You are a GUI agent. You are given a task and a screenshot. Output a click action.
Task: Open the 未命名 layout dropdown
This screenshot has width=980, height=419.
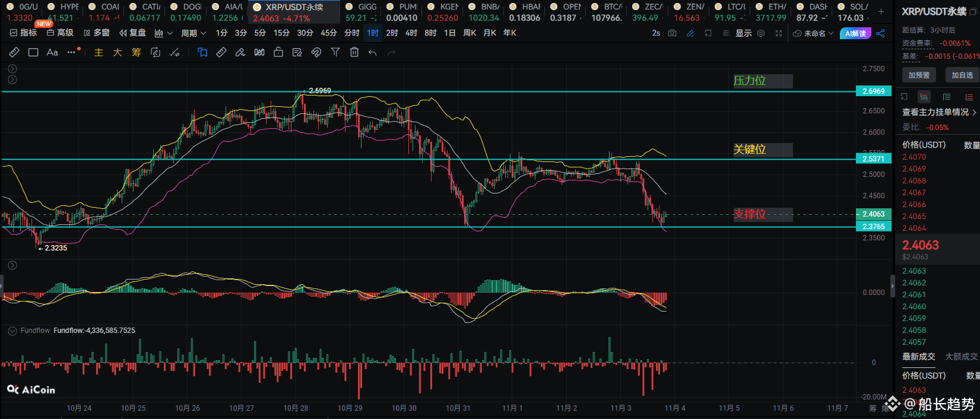pyautogui.click(x=814, y=33)
